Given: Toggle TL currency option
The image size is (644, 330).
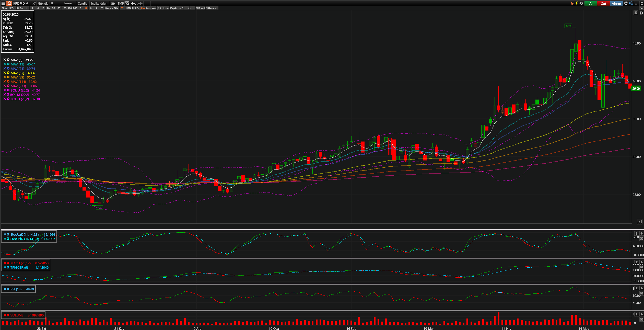Looking at the screenshot, I should [x=123, y=8].
